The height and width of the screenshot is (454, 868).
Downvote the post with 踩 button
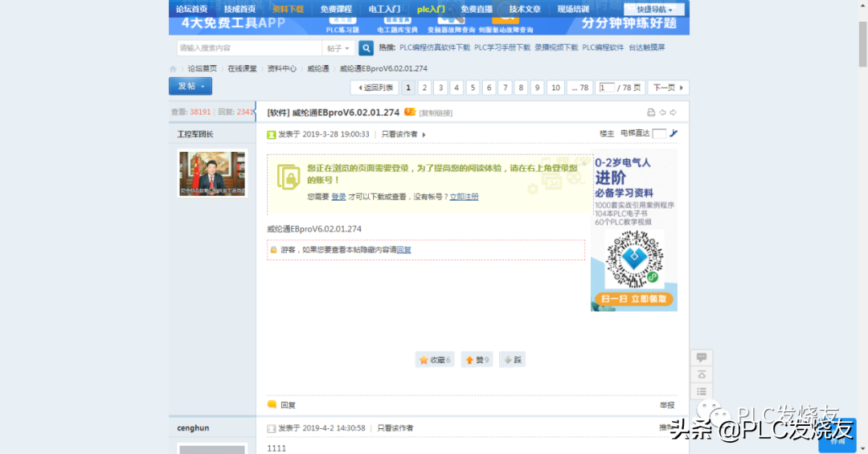512,360
